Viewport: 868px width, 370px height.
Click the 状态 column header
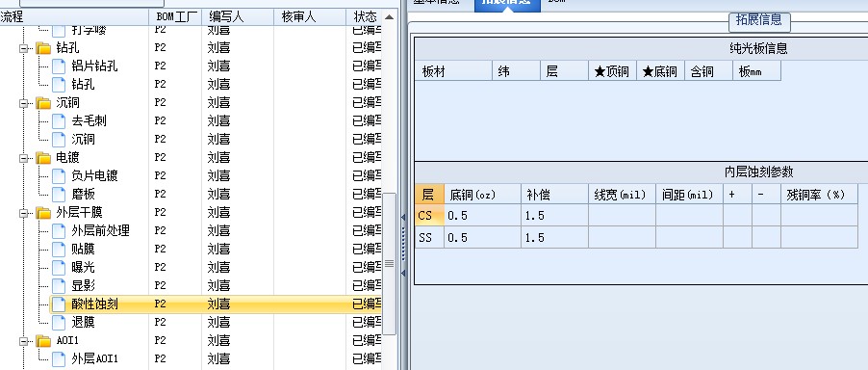pos(365,17)
